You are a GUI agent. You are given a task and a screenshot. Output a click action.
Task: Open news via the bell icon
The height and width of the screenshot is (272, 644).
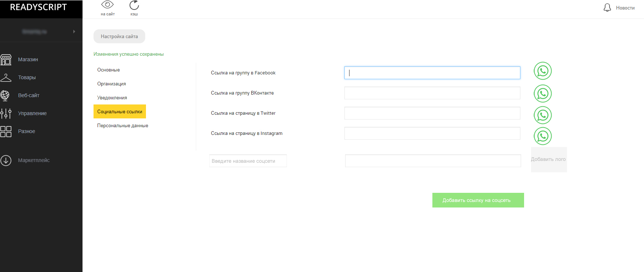(x=607, y=8)
